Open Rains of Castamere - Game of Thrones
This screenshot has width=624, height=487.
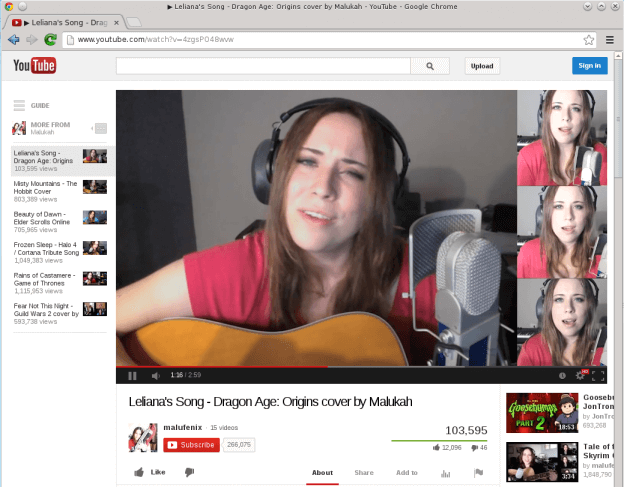(x=60, y=283)
